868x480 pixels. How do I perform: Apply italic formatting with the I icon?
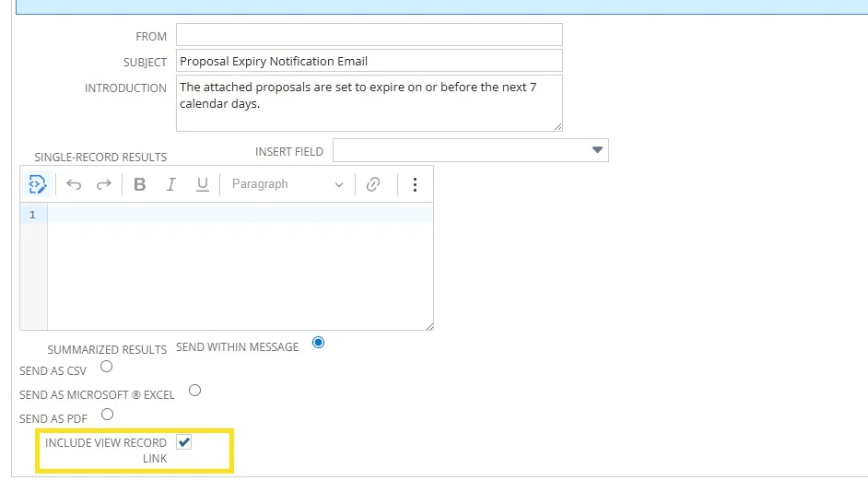click(171, 184)
